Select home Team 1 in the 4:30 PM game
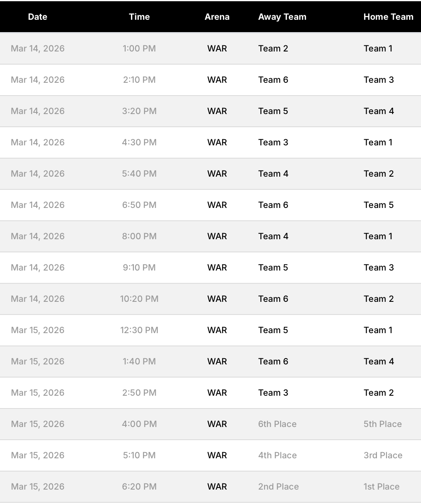Screen dimensions: 421x504 pos(378,142)
